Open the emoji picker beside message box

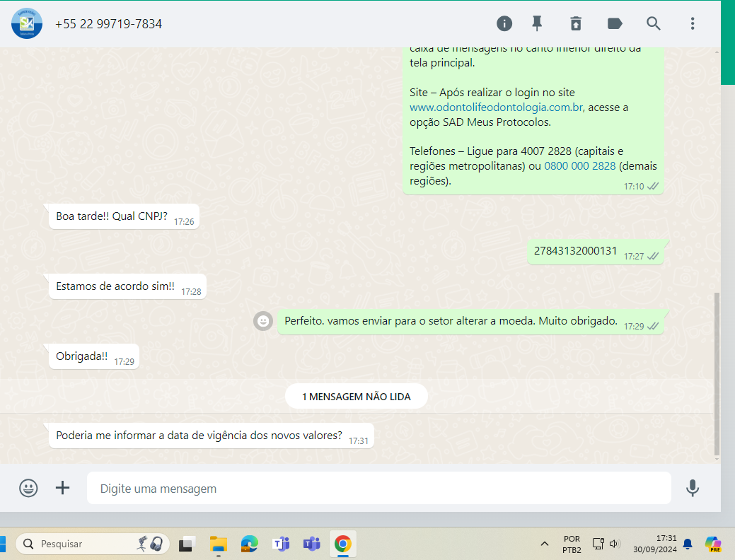click(x=28, y=488)
